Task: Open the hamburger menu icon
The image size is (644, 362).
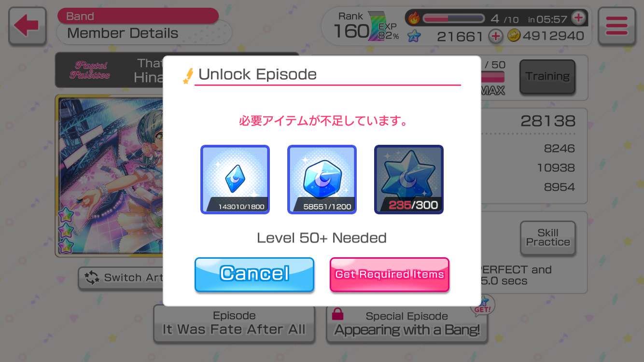Action: (616, 26)
